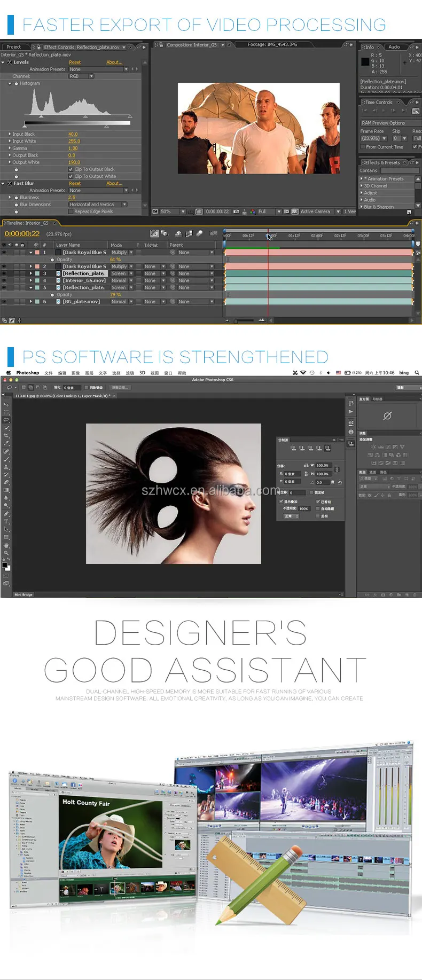The image size is (422, 980).
Task: Click the foreground color swatch in Photoshop
Action: point(4,565)
